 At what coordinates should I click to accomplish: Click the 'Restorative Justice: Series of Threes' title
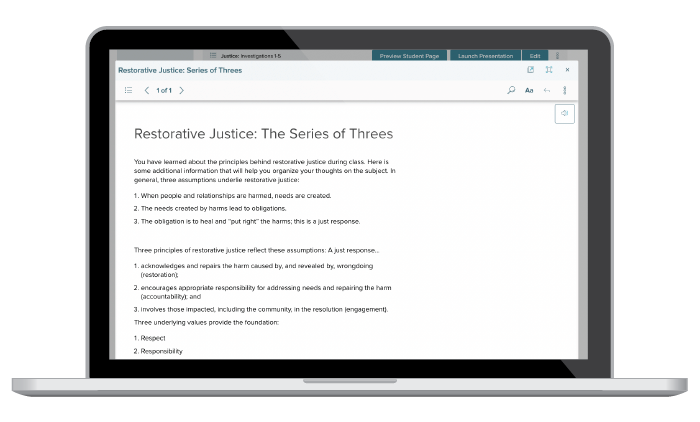point(180,70)
